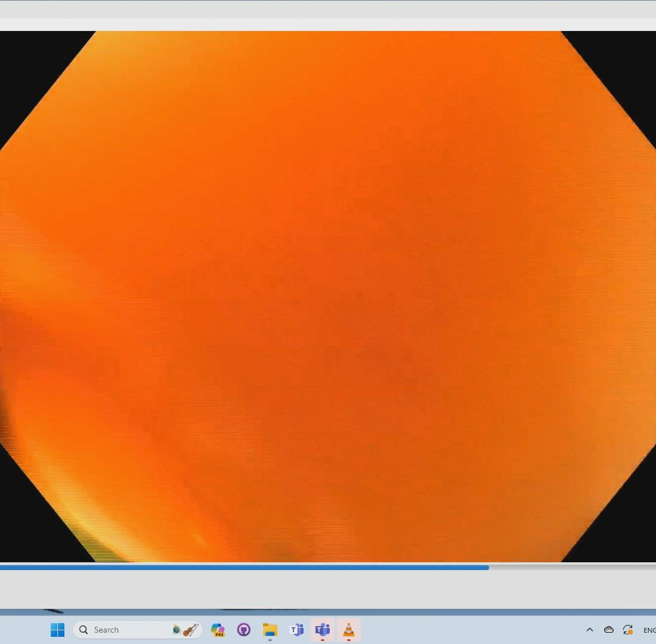Click the taskbar Search box
Screen dimensions: 656x644
pos(138,629)
